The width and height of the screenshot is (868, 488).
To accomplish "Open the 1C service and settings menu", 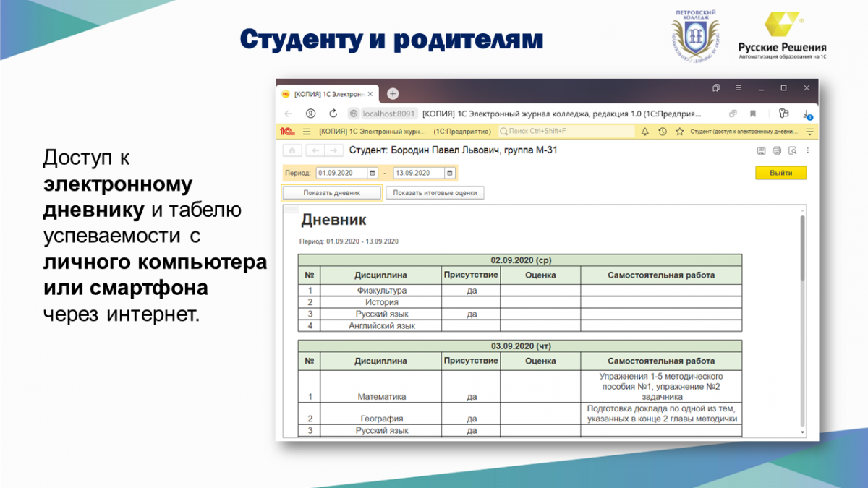I will [810, 132].
